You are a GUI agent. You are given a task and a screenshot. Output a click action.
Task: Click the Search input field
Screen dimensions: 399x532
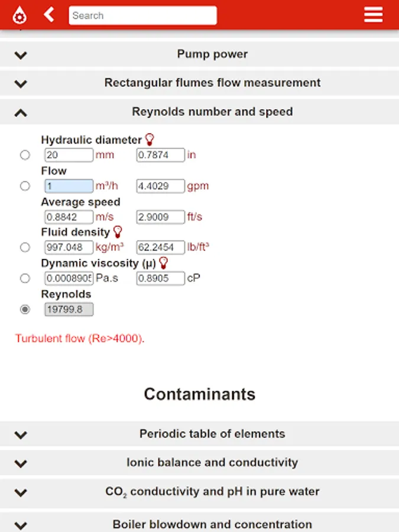142,15
